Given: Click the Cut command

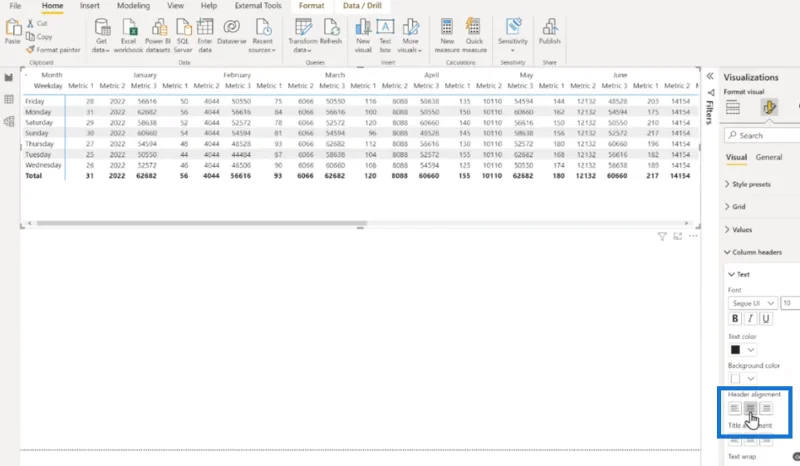Looking at the screenshot, I should pos(37,23).
